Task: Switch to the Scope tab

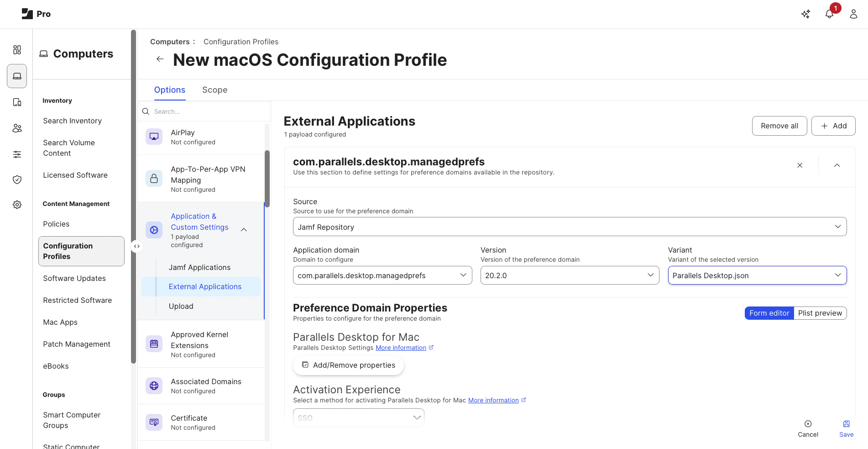Action: [x=214, y=90]
